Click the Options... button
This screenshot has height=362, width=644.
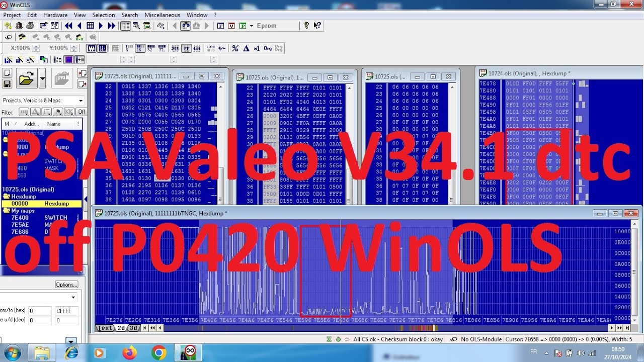(66, 285)
